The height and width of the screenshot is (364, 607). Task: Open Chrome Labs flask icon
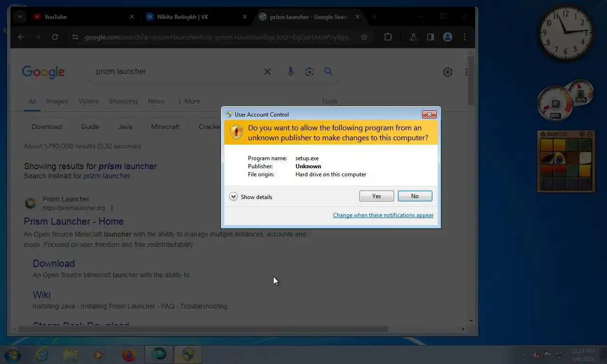pyautogui.click(x=413, y=37)
